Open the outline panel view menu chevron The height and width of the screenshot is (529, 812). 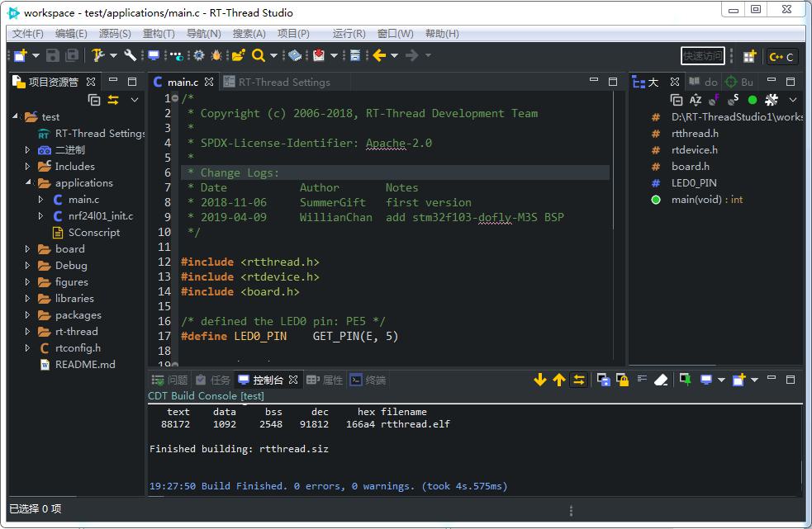(793, 99)
